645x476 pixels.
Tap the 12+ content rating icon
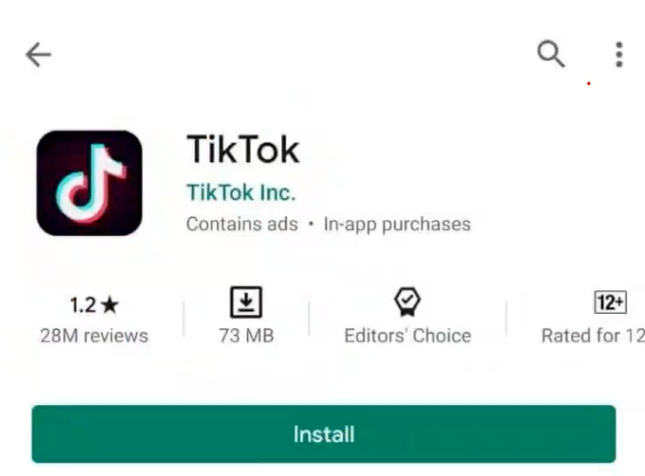pyautogui.click(x=610, y=302)
